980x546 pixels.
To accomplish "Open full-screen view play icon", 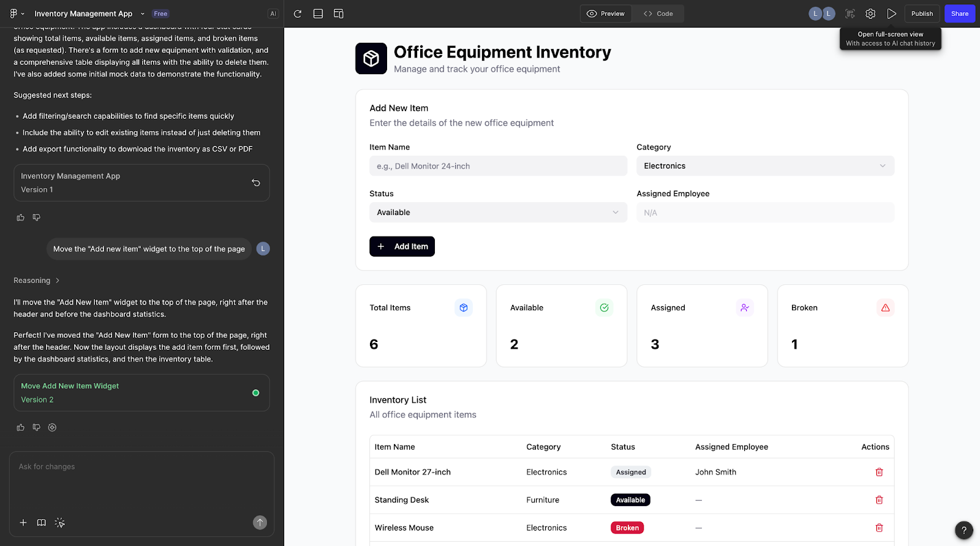I will point(891,13).
